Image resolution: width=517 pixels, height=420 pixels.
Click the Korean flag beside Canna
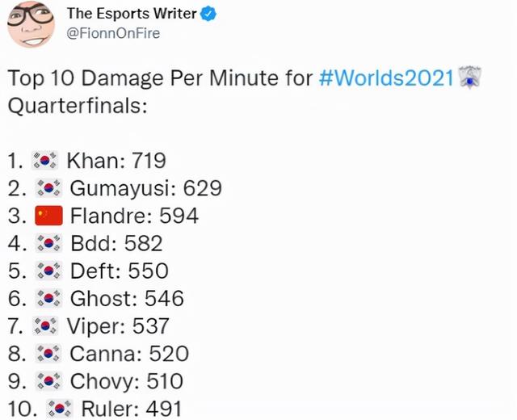50,354
